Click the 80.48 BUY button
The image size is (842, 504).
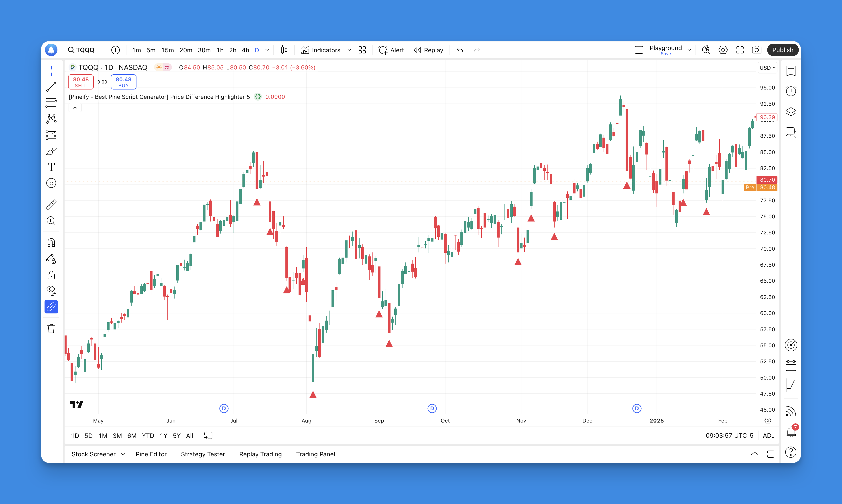(124, 82)
